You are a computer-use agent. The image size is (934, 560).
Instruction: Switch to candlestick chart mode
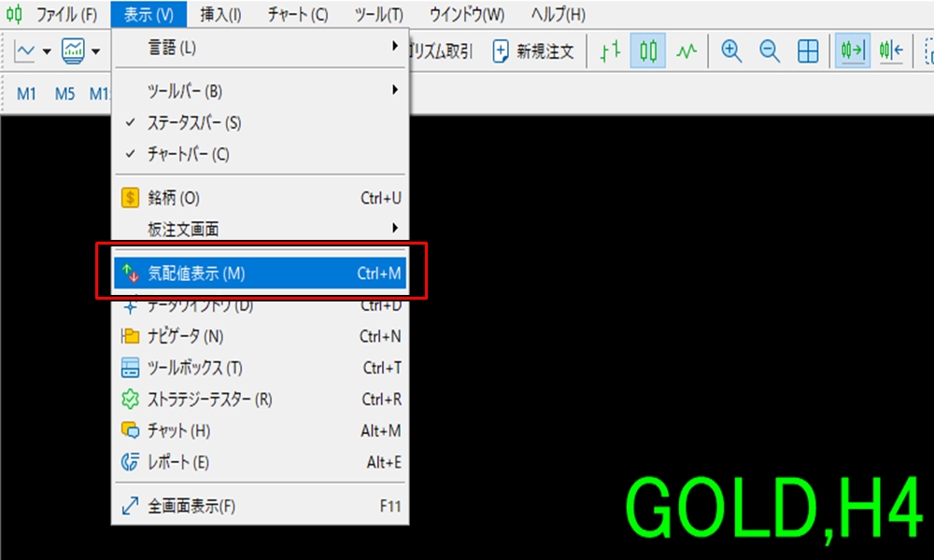click(x=648, y=52)
